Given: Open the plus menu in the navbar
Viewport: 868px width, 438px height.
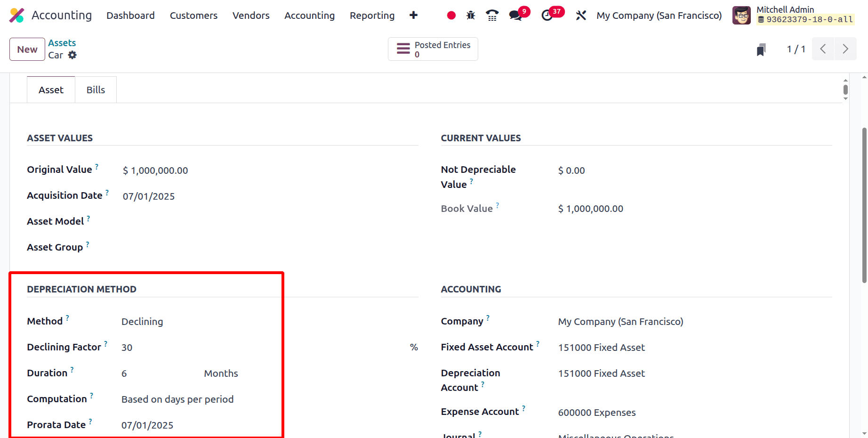Looking at the screenshot, I should (x=413, y=15).
